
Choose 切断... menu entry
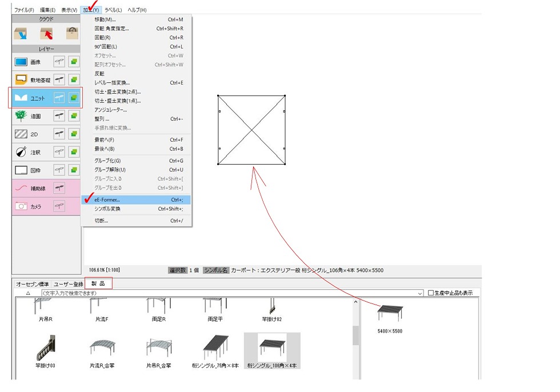[136, 221]
